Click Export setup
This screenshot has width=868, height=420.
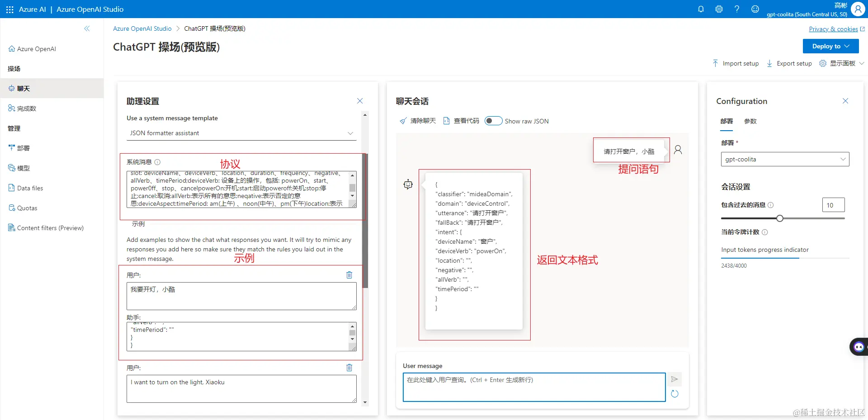789,63
